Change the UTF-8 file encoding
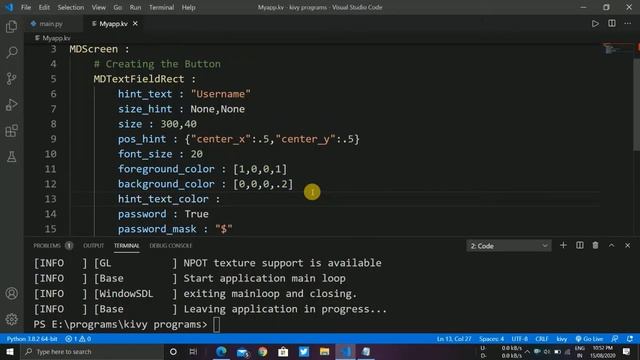Image resolution: width=640 pixels, height=360 pixels. pyautogui.click(x=520, y=339)
